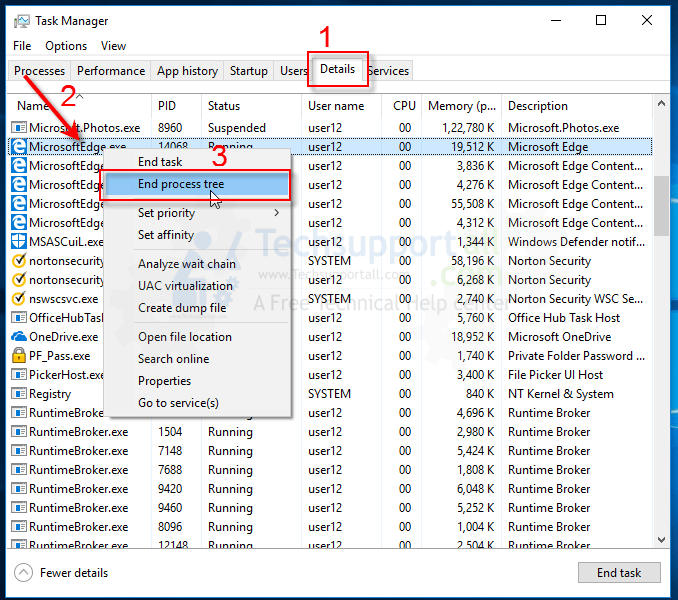Sort by the Description column header

(577, 106)
